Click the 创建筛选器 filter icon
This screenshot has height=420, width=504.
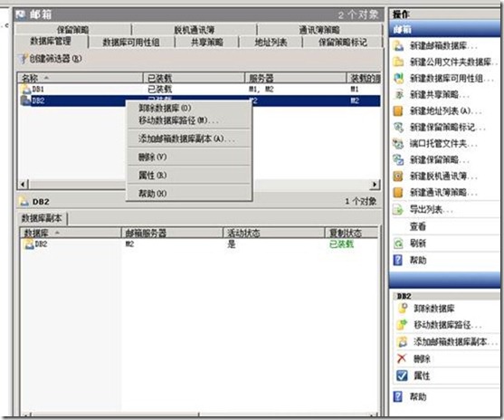(x=23, y=58)
